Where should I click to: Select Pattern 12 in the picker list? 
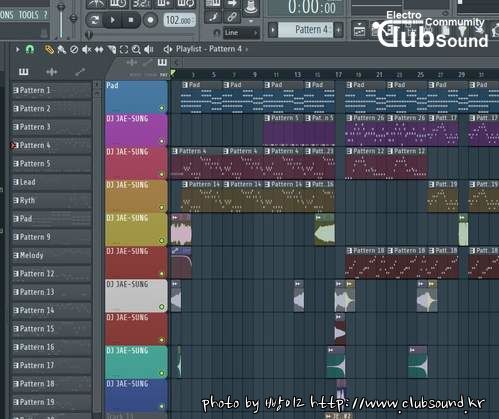tap(51, 274)
